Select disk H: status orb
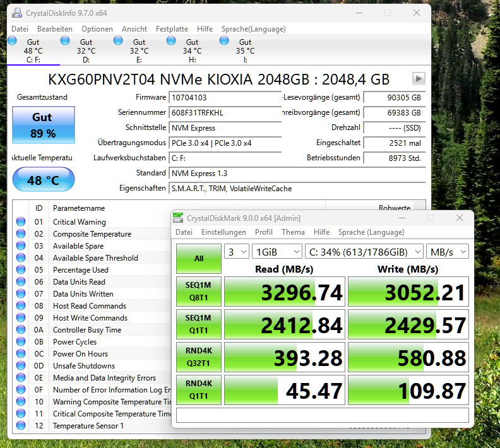 point(171,40)
